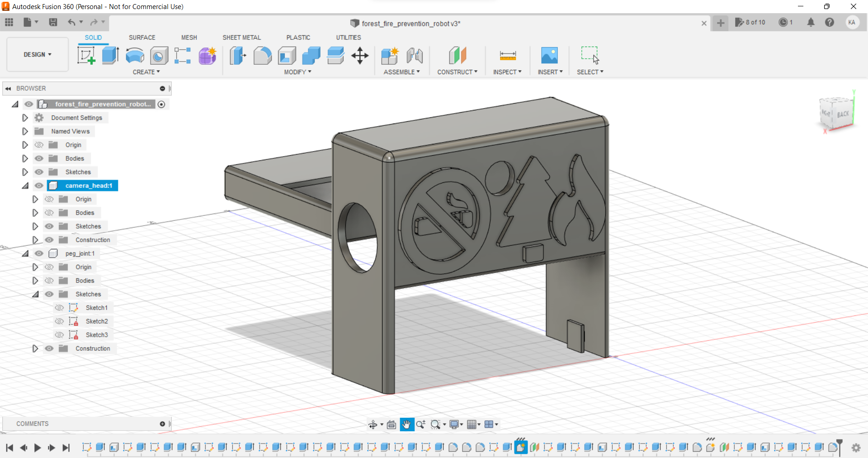Image resolution: width=868 pixels, height=458 pixels.
Task: Click the Joint tool in Assemble panel
Action: tap(415, 55)
